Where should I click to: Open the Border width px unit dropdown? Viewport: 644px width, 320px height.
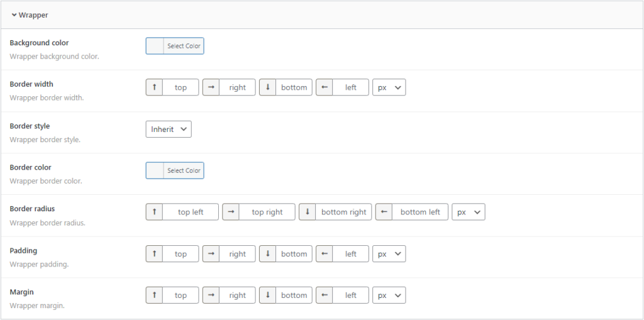[x=389, y=87]
